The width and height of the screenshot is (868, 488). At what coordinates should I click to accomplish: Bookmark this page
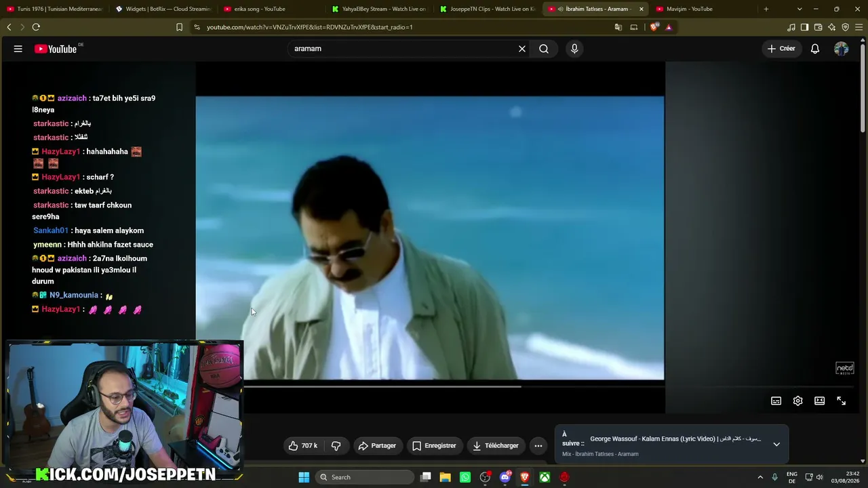pyautogui.click(x=179, y=27)
